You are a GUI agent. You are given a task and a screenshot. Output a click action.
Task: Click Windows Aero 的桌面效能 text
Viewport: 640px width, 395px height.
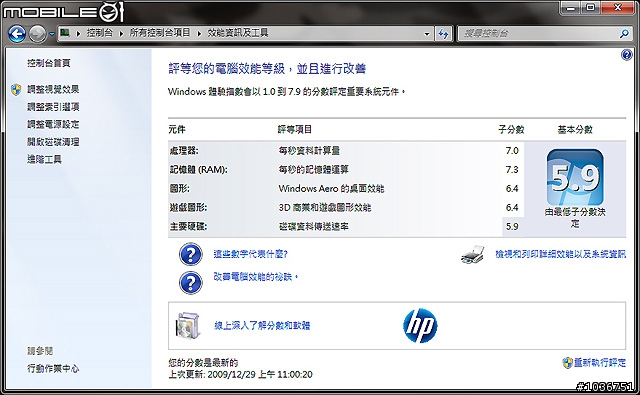tap(331, 189)
